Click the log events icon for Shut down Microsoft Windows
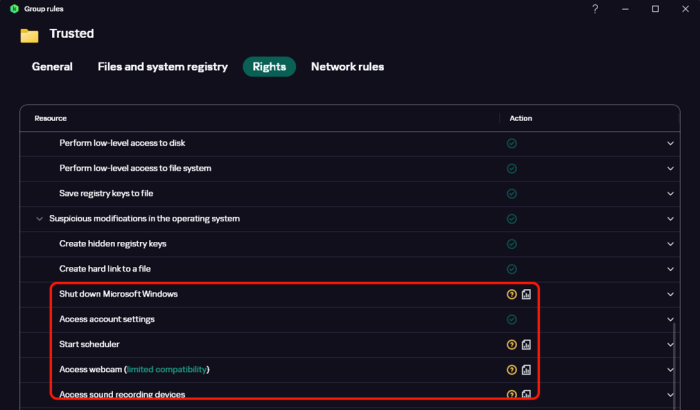The height and width of the screenshot is (410, 700). point(527,294)
